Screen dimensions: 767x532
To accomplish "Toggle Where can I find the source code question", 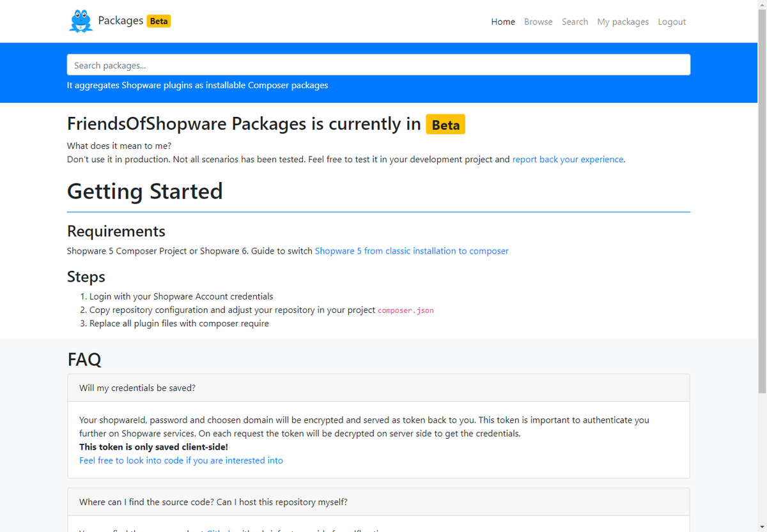I will click(x=378, y=502).
